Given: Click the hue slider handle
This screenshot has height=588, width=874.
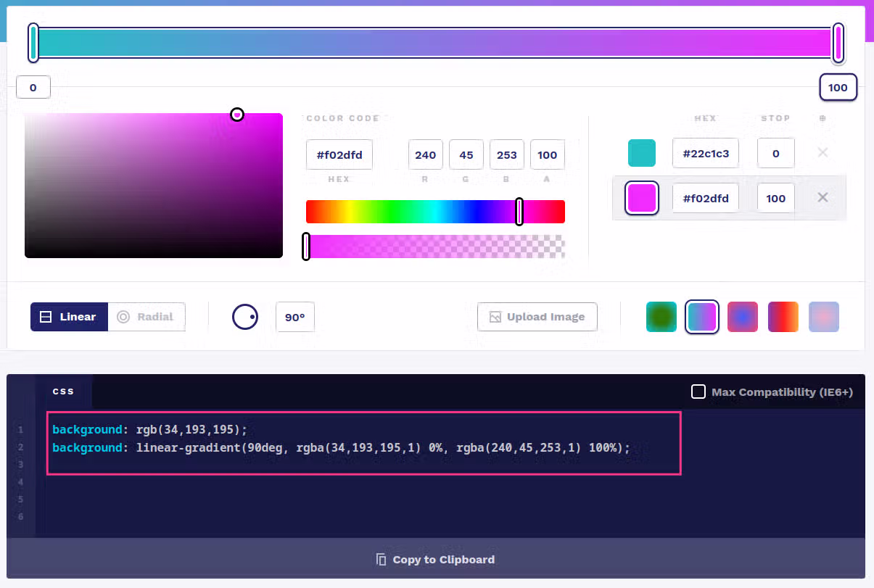Looking at the screenshot, I should (519, 211).
